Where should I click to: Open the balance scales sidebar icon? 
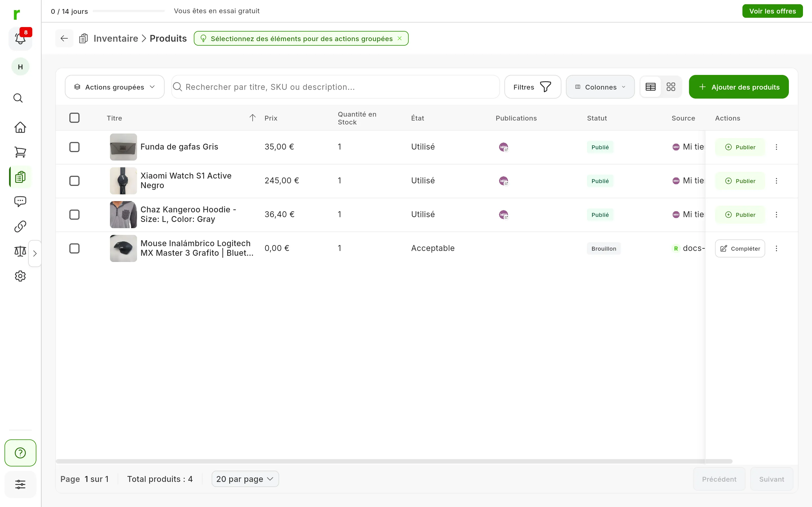click(x=20, y=251)
